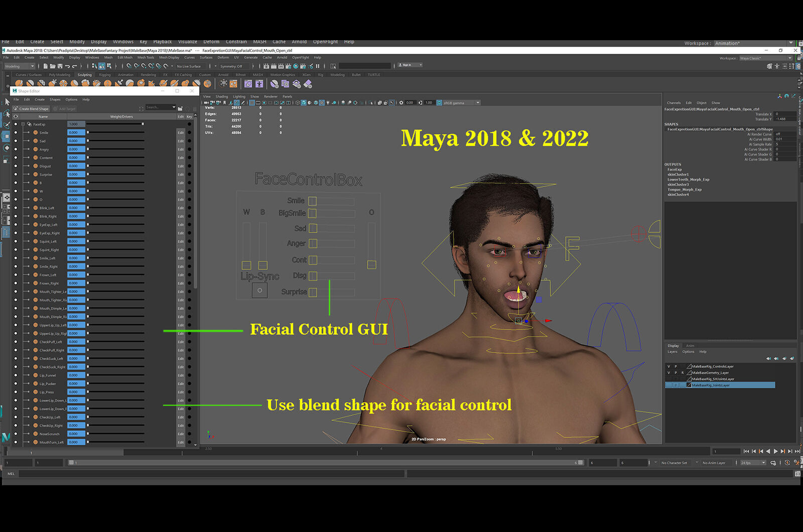This screenshot has width=803, height=532.
Task: Click Create Blend Shape button
Action: tap(31, 108)
